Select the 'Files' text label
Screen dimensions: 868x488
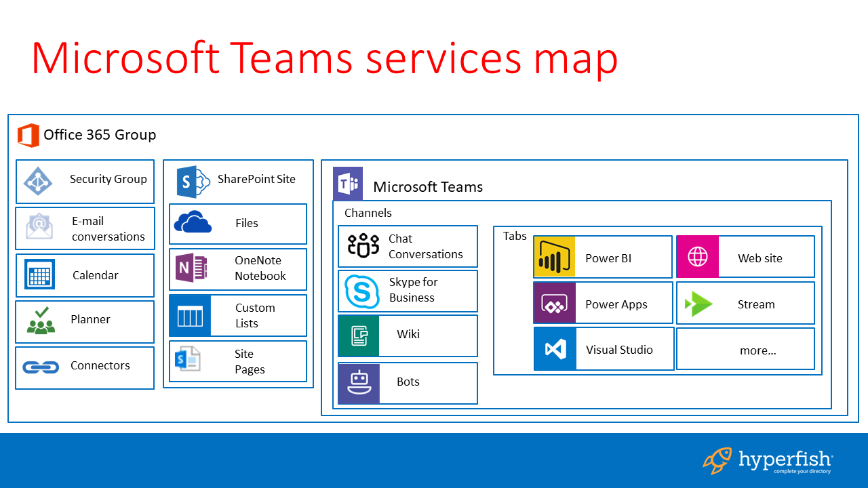[247, 223]
